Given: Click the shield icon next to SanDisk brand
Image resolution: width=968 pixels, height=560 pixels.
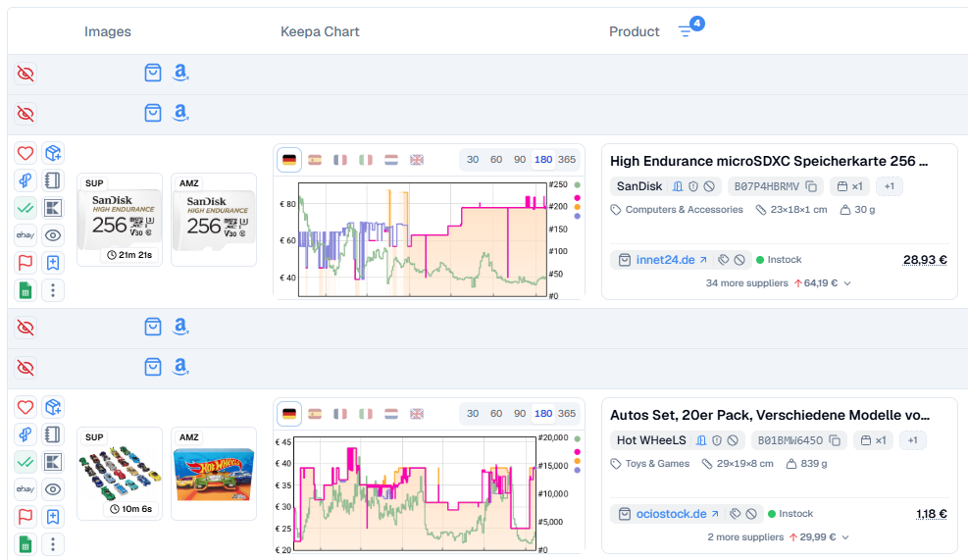Looking at the screenshot, I should 693,186.
